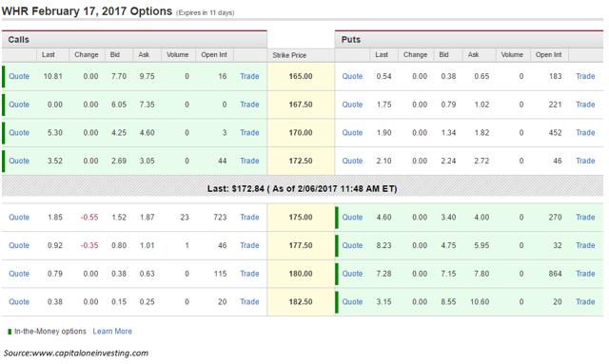Select the 180.00 strike price cell

[301, 274]
